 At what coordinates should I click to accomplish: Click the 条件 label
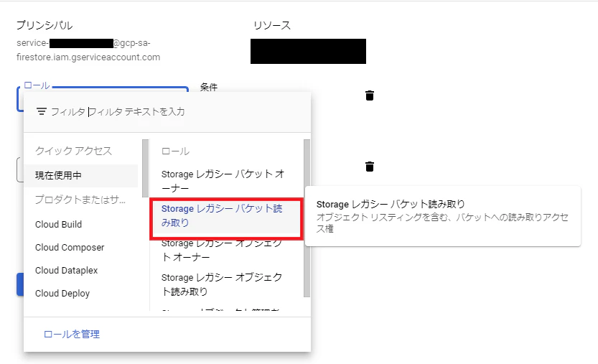pyautogui.click(x=209, y=87)
